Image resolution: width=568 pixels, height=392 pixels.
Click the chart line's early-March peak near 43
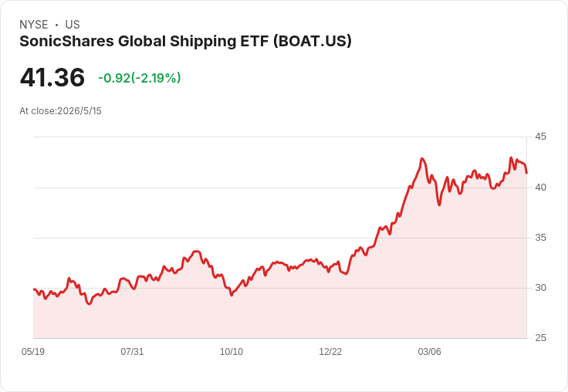[422, 159]
